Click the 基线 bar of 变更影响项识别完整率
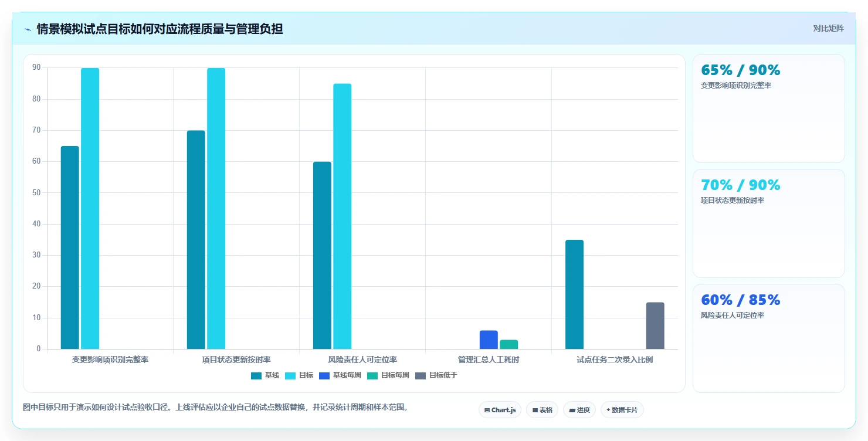868x441 pixels. (x=70, y=247)
